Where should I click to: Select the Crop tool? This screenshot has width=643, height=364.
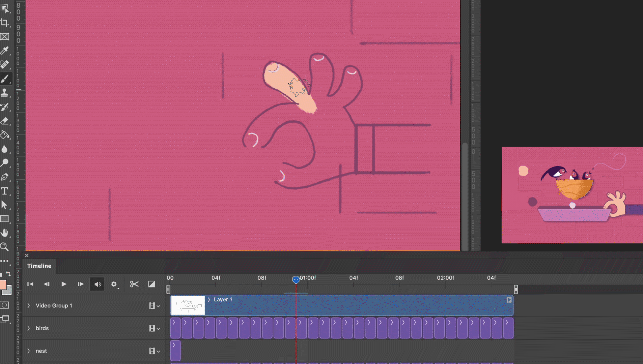click(5, 23)
